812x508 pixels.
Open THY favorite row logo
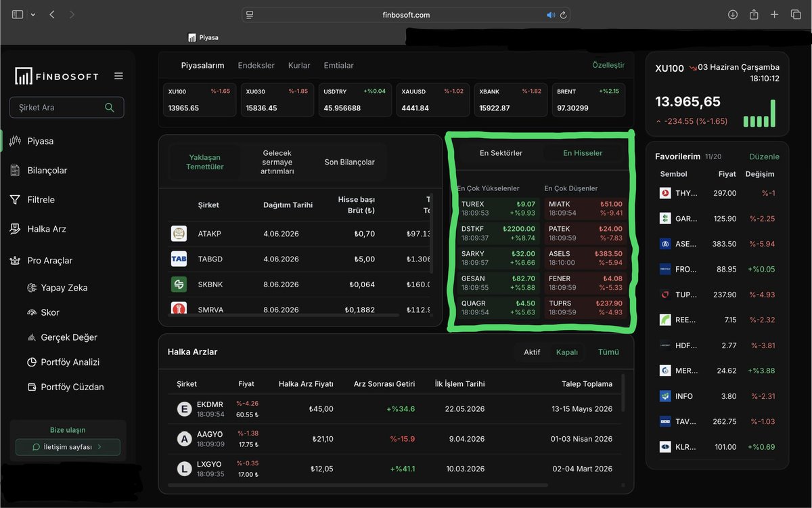[x=665, y=193]
